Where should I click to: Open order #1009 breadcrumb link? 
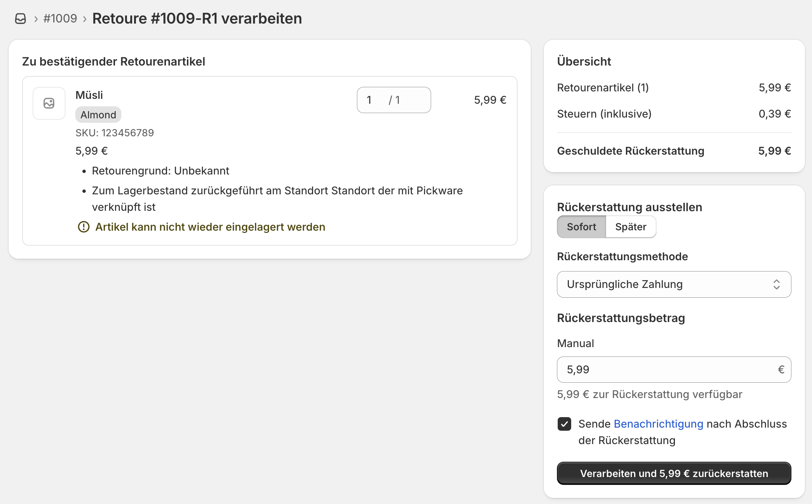click(60, 18)
